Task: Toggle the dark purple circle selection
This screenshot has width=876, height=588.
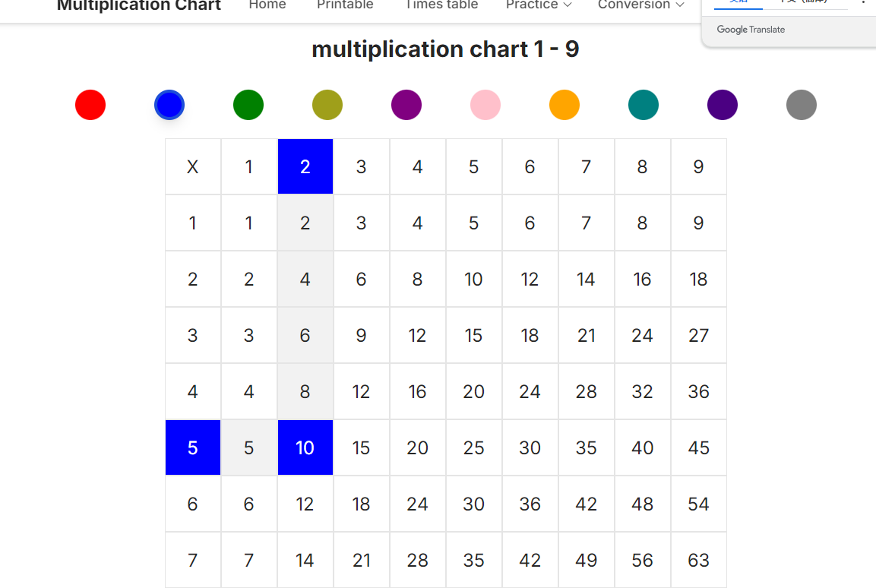Action: [x=723, y=105]
